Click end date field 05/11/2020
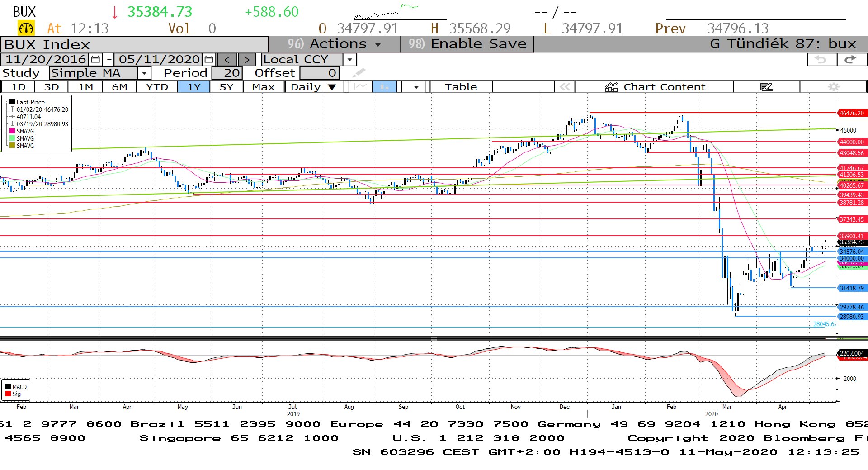 (x=159, y=59)
